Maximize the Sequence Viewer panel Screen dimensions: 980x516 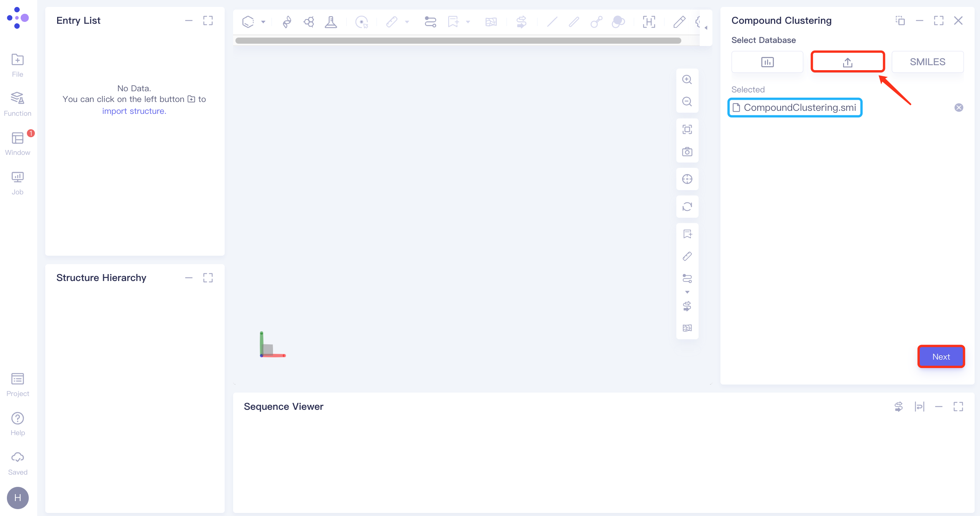click(x=958, y=407)
